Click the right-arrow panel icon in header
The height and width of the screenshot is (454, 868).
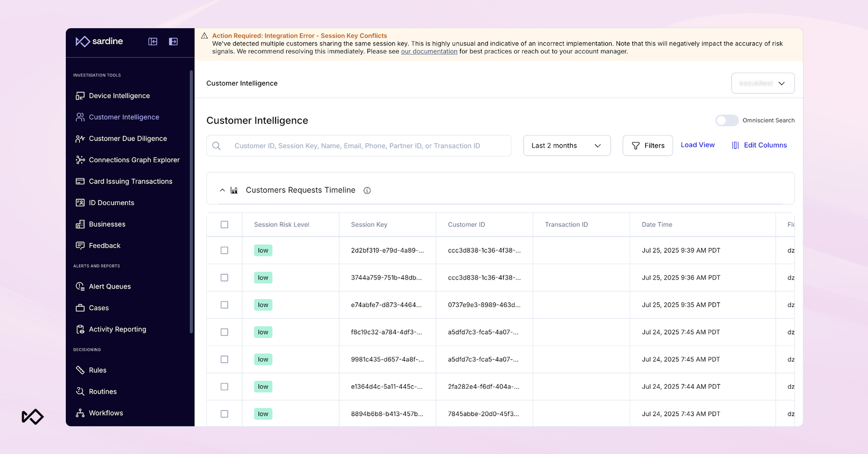(x=173, y=42)
